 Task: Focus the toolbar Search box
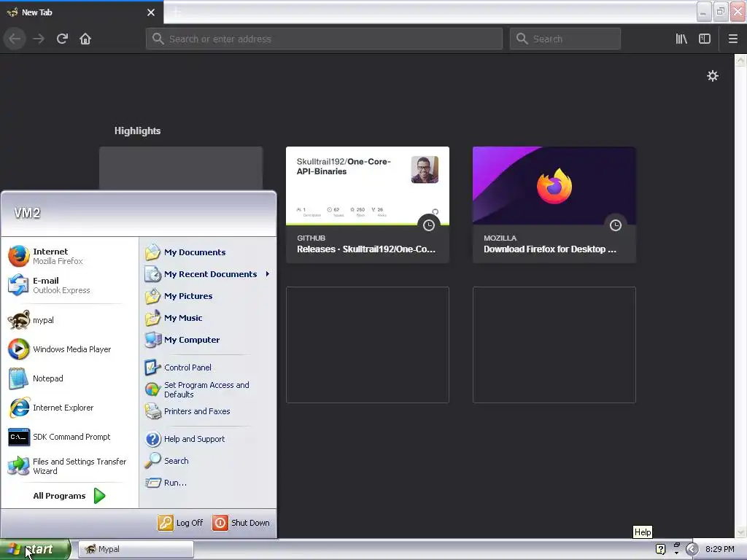[565, 39]
